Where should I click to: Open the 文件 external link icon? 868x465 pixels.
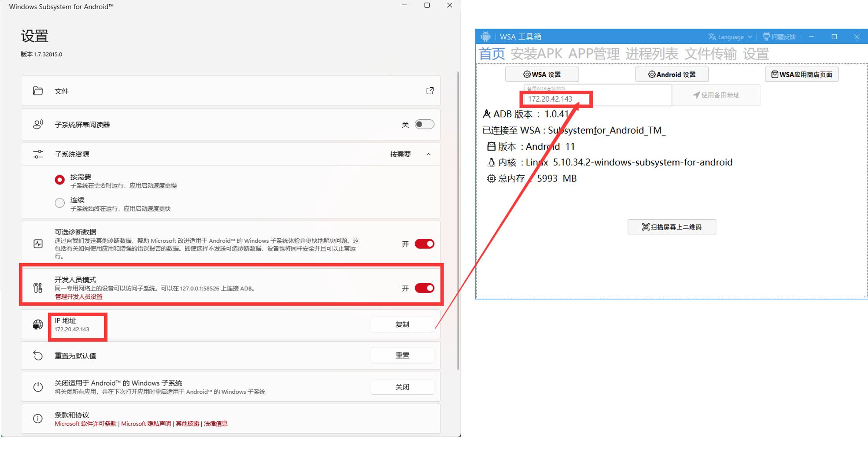pyautogui.click(x=430, y=91)
